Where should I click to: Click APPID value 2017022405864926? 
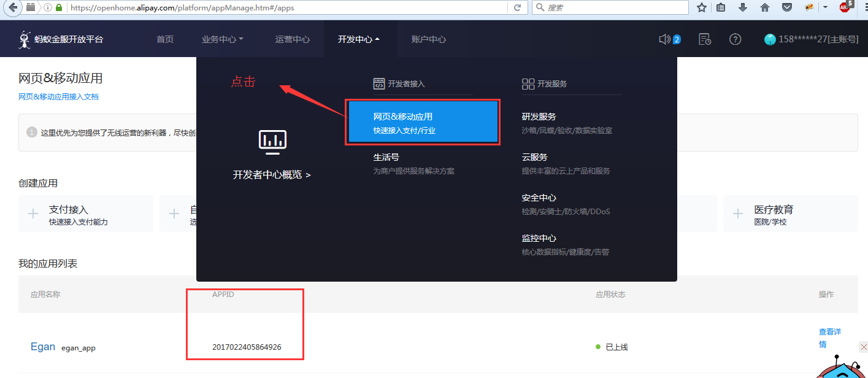[247, 347]
